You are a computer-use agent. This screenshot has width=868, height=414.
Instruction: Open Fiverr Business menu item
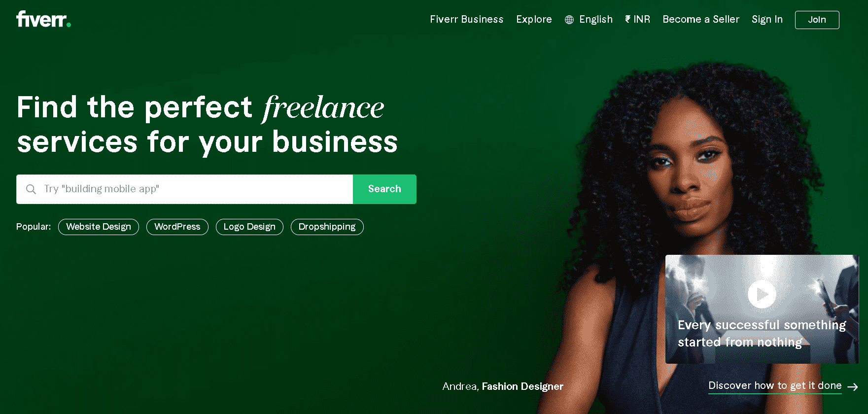(466, 19)
